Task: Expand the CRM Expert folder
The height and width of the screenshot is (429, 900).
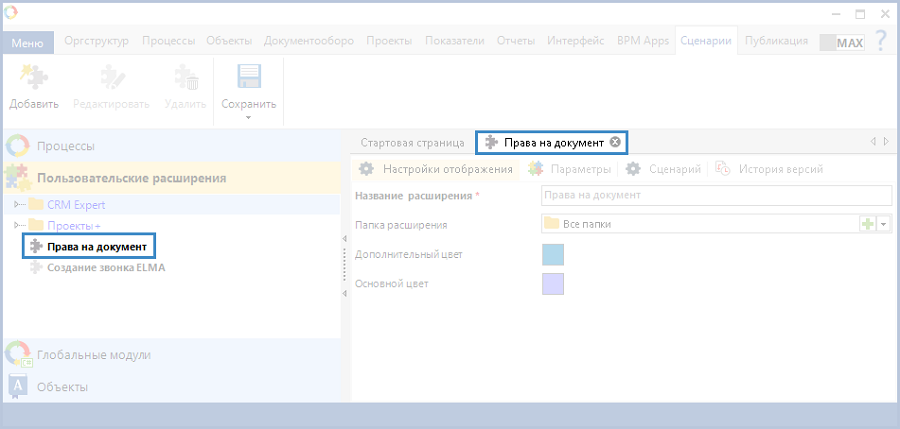Action: (16, 205)
